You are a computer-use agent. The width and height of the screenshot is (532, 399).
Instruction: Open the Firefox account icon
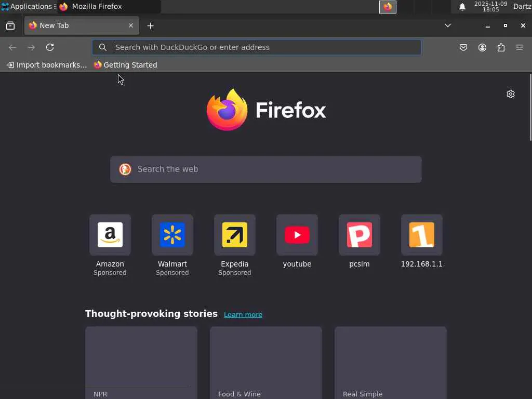[482, 47]
